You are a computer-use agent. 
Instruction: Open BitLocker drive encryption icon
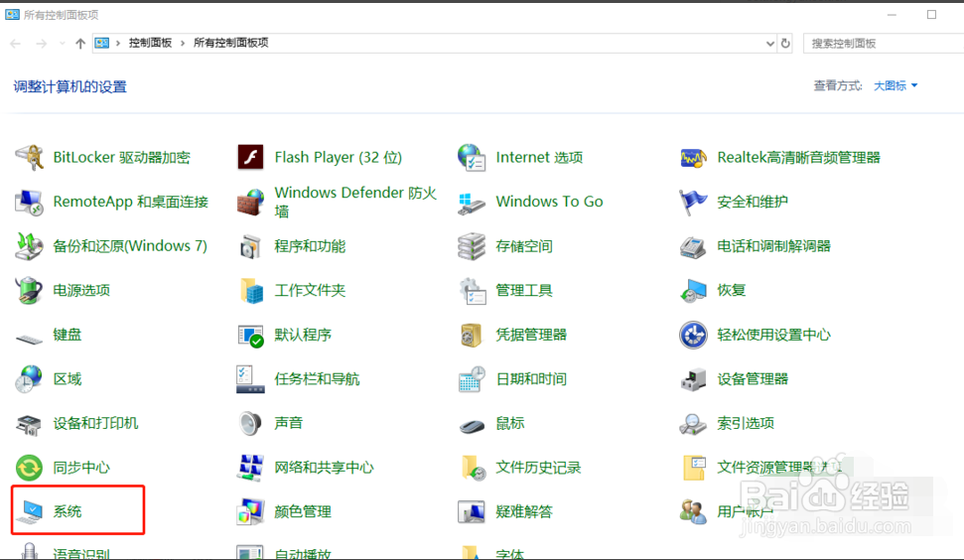pyautogui.click(x=29, y=157)
